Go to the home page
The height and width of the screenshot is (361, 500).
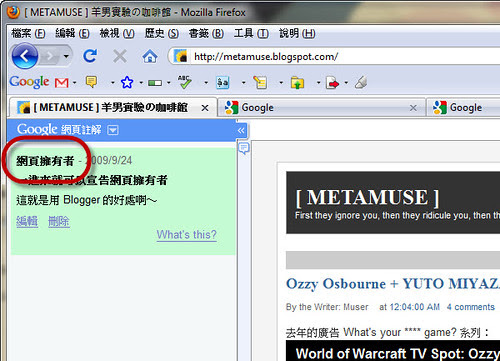click(150, 56)
